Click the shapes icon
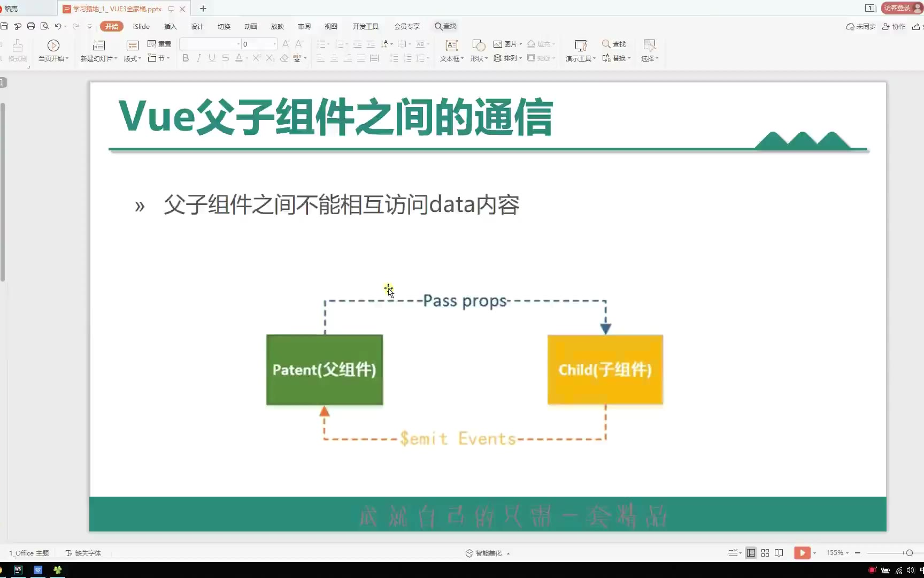Screen dimensions: 924x578 pos(479,45)
